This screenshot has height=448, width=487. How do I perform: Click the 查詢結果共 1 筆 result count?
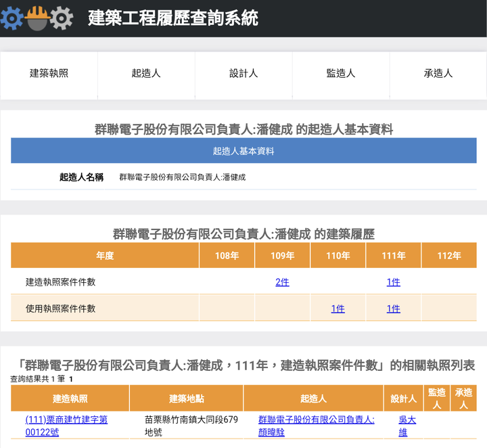tap(38, 379)
